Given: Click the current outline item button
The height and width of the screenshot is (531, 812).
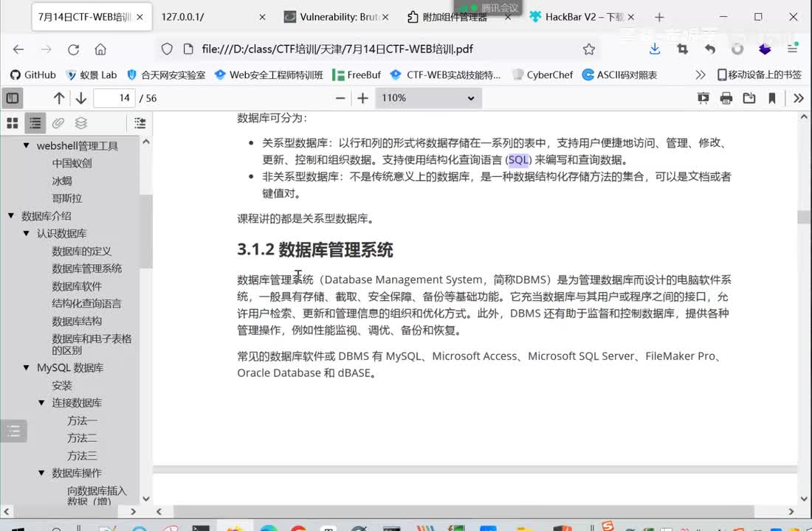Looking at the screenshot, I should (x=140, y=122).
